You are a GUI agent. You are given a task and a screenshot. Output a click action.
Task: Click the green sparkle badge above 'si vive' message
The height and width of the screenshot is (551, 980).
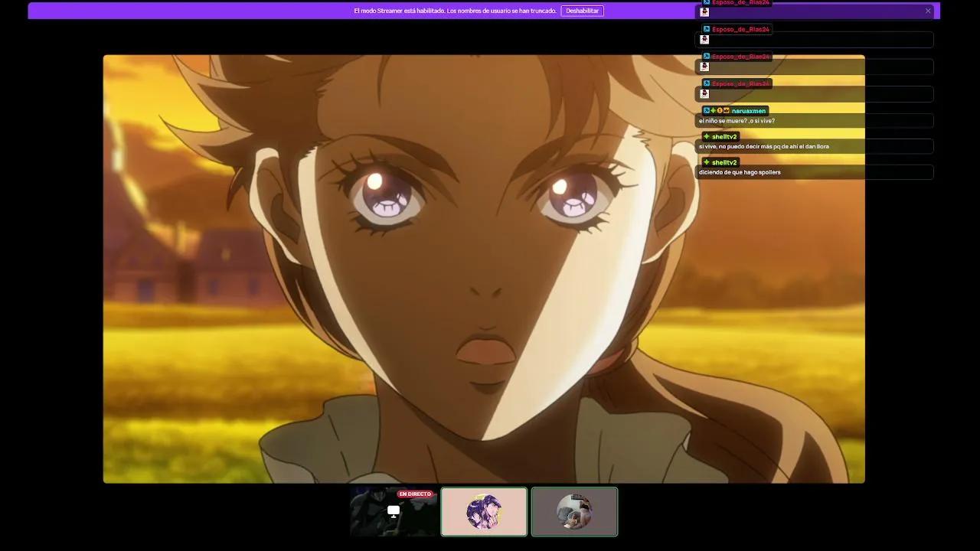tap(707, 137)
